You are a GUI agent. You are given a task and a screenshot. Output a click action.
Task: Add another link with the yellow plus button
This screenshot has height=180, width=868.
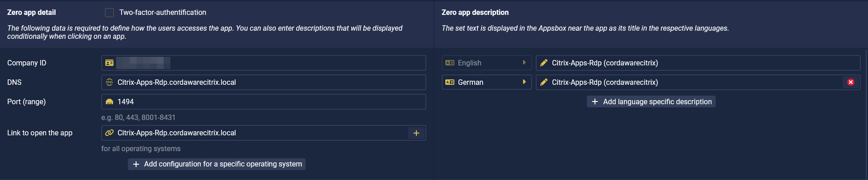[x=416, y=133]
